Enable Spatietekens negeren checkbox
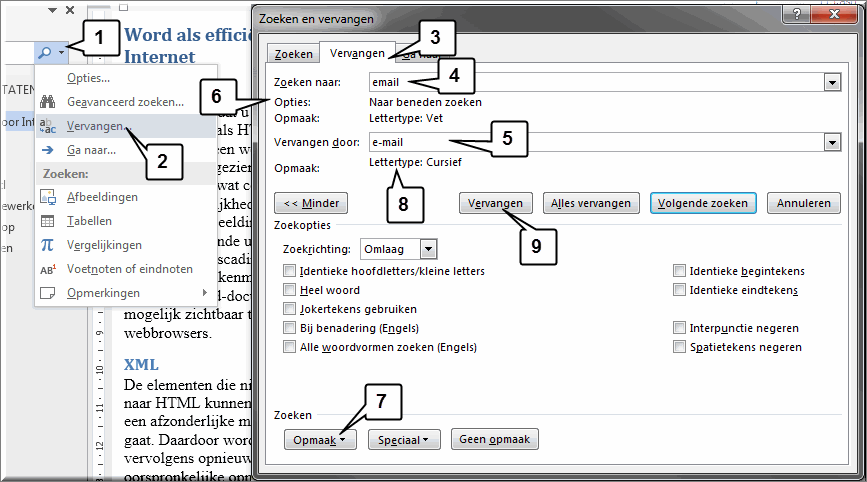This screenshot has height=482, width=867. [679, 347]
